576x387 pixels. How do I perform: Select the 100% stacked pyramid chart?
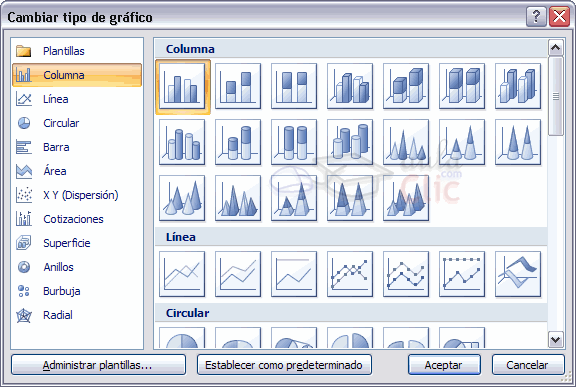click(350, 198)
